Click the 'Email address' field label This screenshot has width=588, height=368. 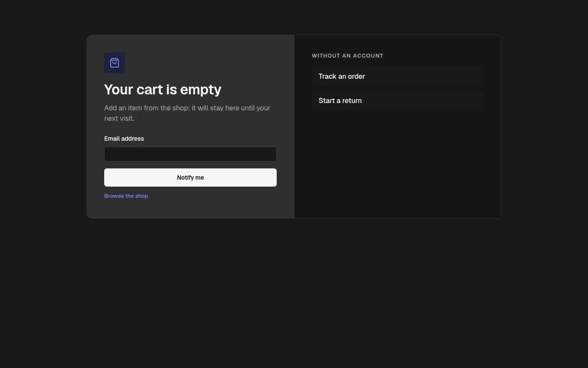[124, 139]
